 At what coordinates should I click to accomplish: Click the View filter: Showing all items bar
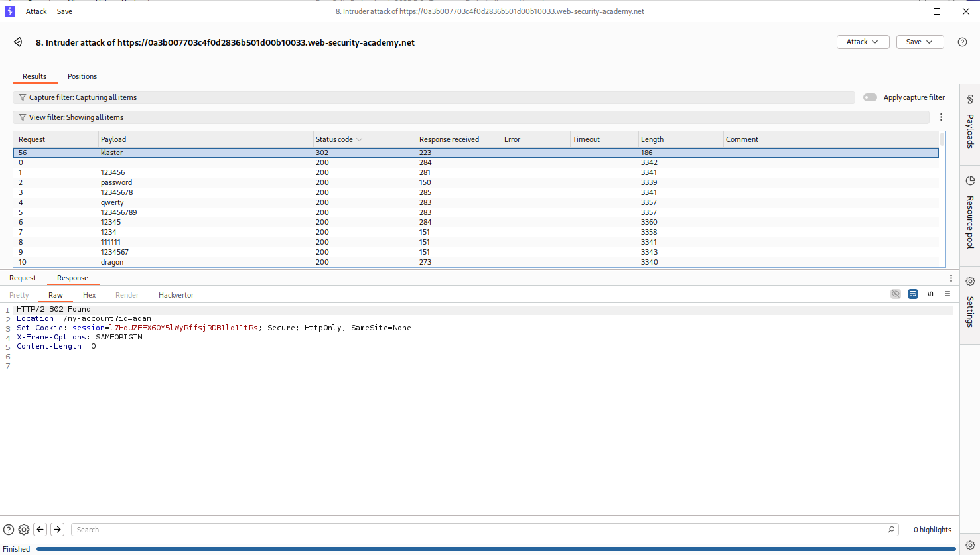pyautogui.click(x=464, y=117)
